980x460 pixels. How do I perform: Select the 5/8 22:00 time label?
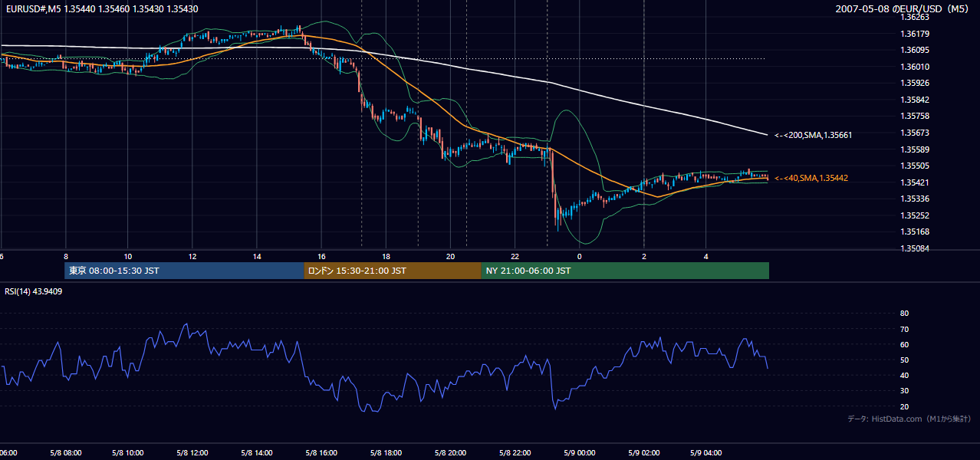pyautogui.click(x=515, y=453)
